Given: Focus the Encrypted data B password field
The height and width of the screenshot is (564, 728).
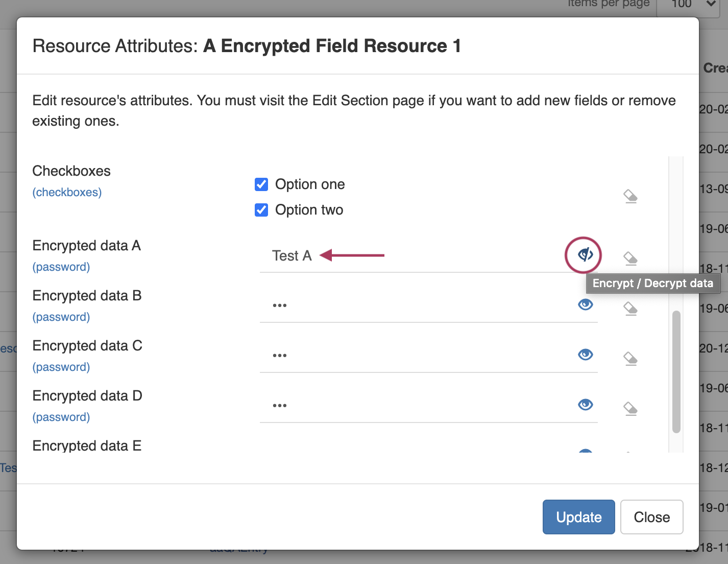Looking at the screenshot, I should 414,306.
